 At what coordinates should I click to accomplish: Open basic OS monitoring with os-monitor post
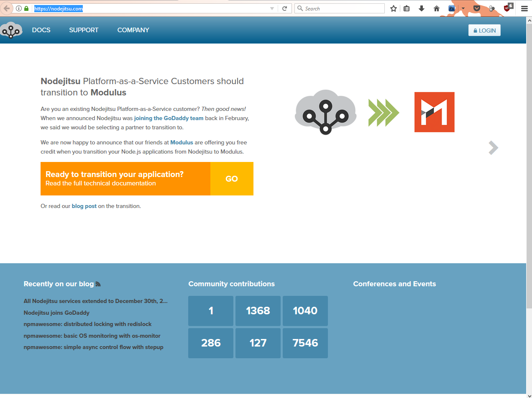point(92,336)
